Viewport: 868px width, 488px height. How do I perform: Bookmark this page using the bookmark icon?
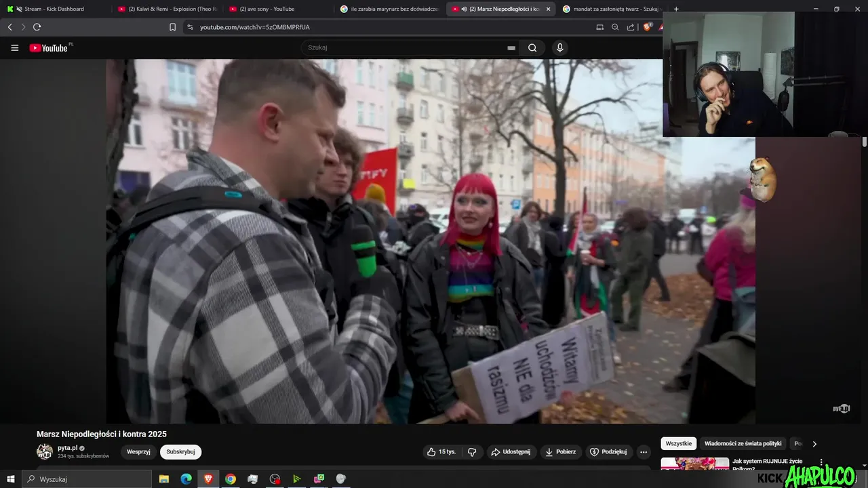pos(172,27)
